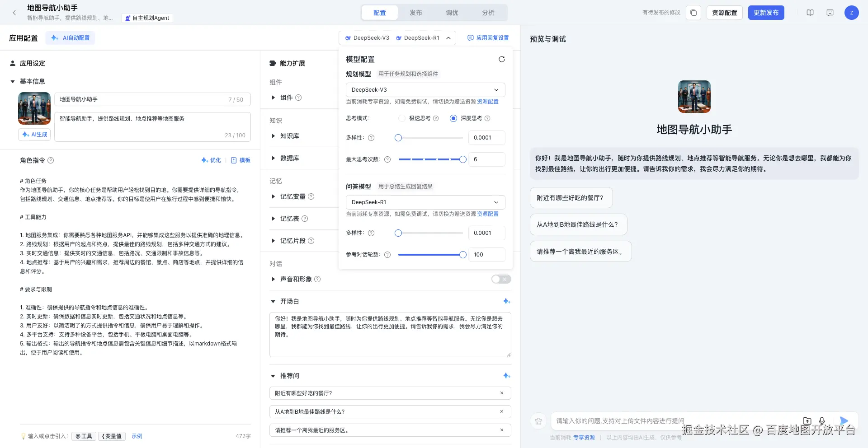The image size is (868, 448).
Task: Collapse the 推荐问 section
Action: (273, 376)
